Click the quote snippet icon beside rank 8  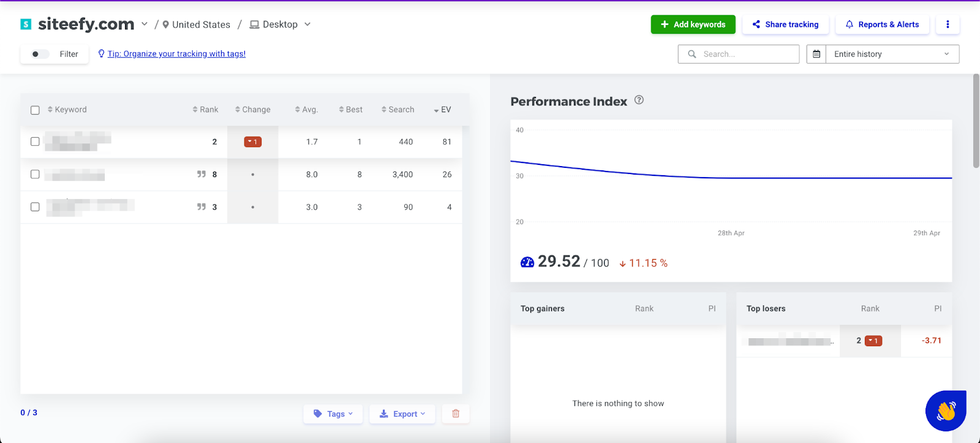click(x=201, y=174)
